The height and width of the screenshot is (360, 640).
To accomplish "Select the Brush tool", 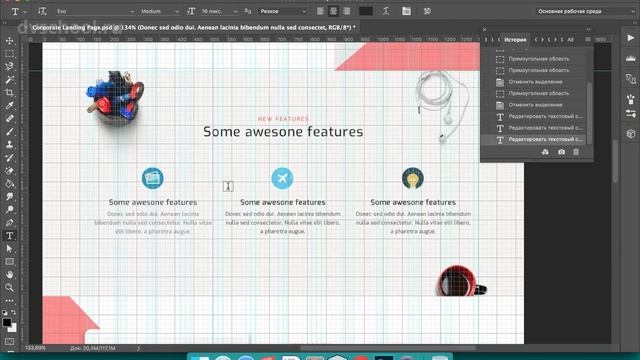I will pyautogui.click(x=9, y=132).
